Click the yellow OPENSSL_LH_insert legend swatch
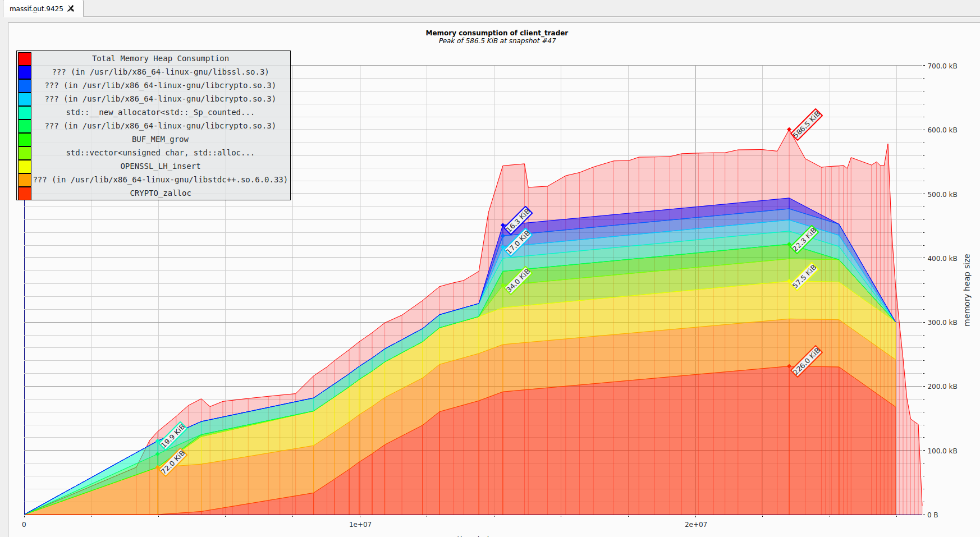Viewport: 980px width, 537px height. pos(25,166)
